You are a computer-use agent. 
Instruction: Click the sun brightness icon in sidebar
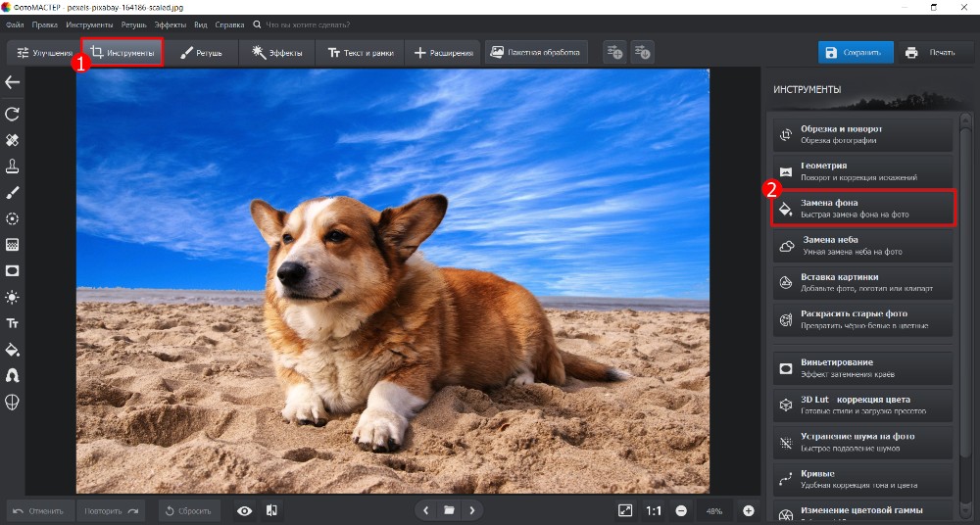[x=13, y=297]
